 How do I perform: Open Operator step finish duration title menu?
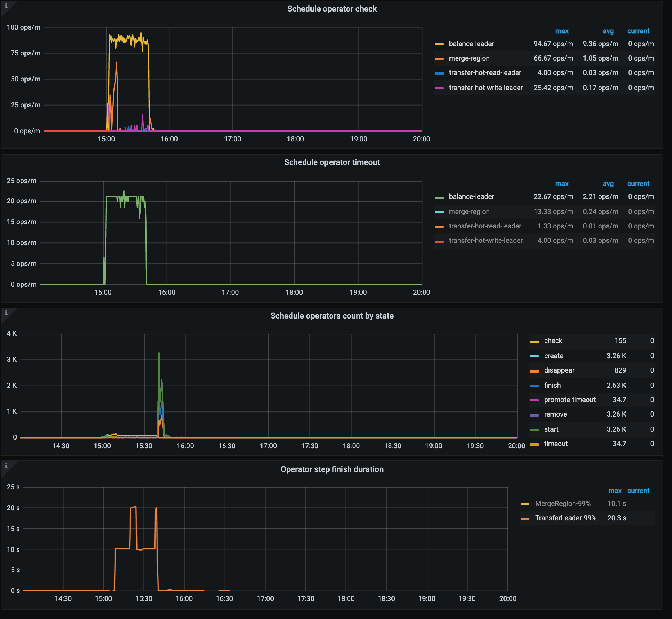click(x=332, y=469)
